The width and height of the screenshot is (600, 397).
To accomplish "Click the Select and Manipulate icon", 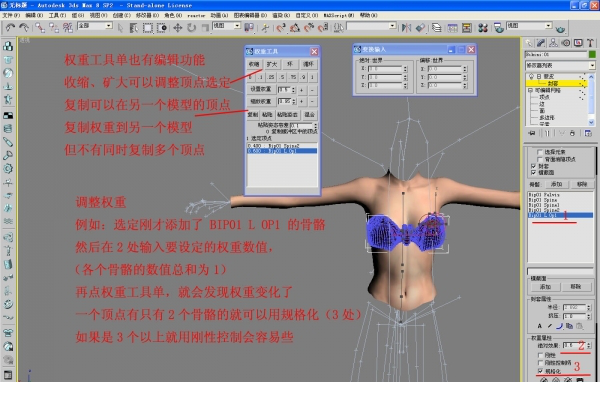I will 265,28.
